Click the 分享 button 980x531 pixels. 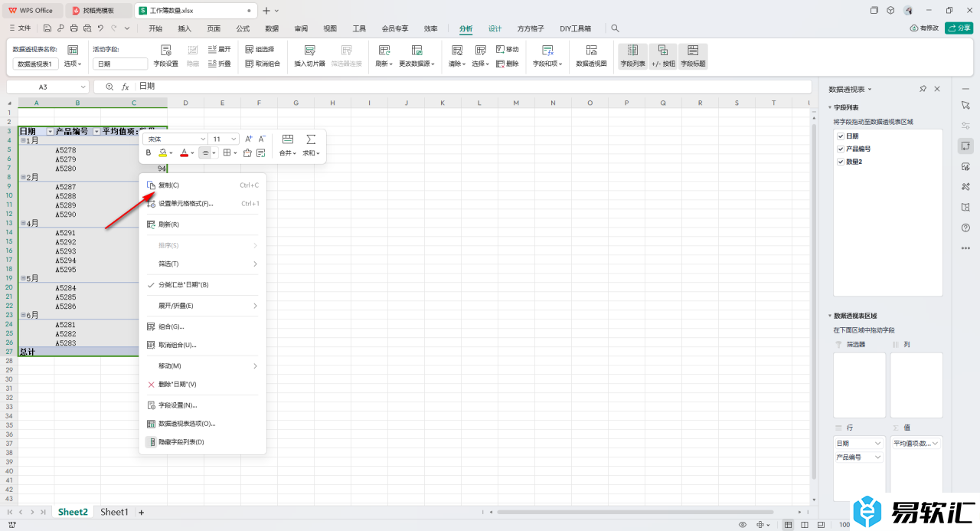[959, 28]
